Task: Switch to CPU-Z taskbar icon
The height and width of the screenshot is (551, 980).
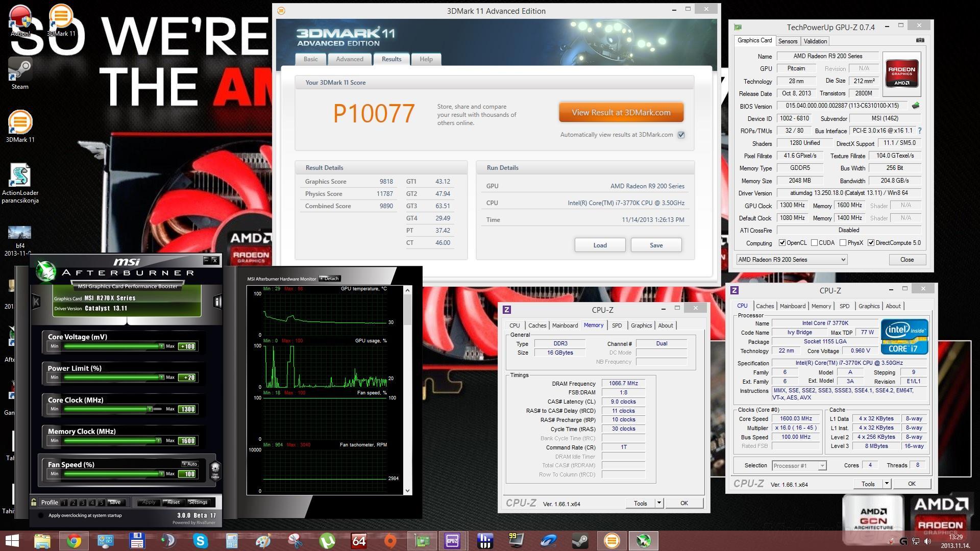Action: click(453, 541)
